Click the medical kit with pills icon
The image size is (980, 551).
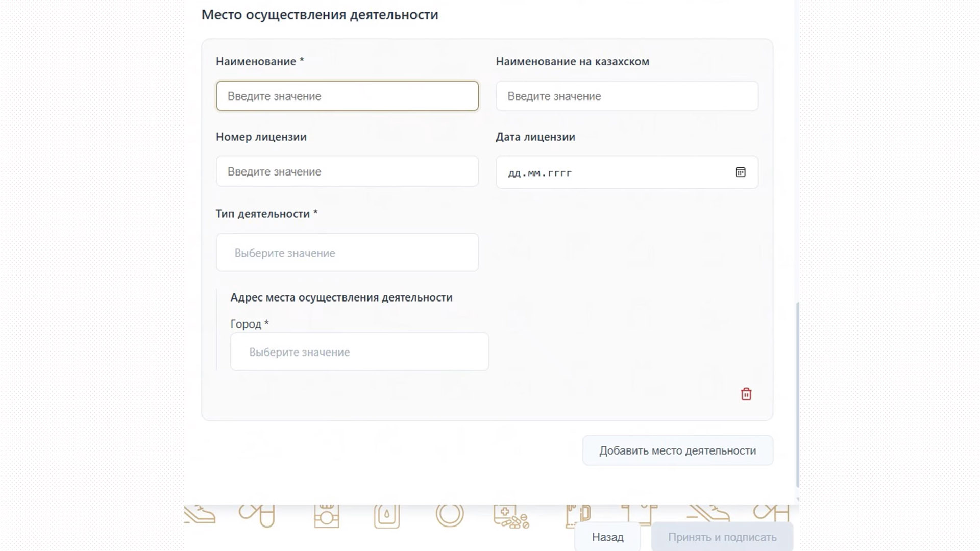pos(510,516)
